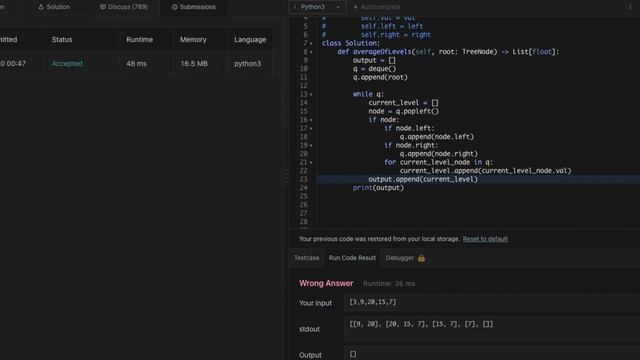Collapse fold arrow on line 16
Image resolution: width=640 pixels, height=360 pixels.
pos(311,120)
